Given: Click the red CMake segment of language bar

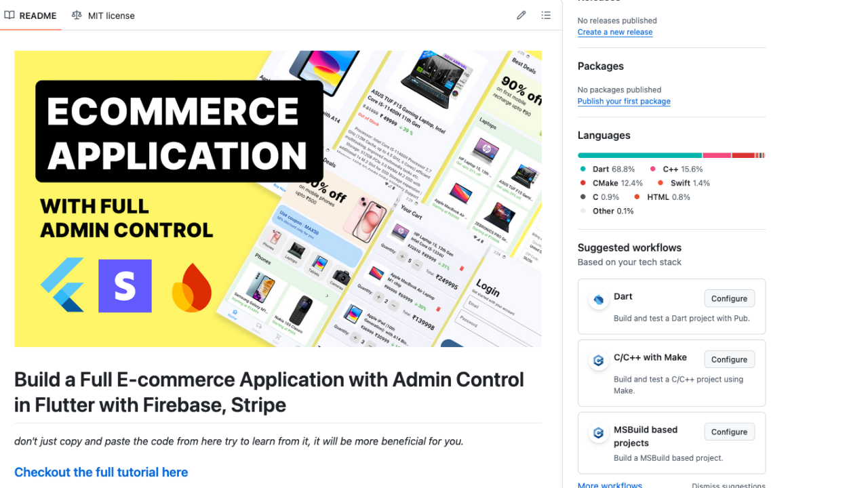Looking at the screenshot, I should click(743, 156).
